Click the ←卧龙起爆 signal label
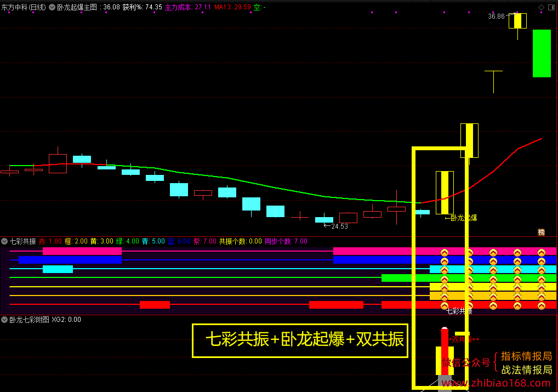The height and width of the screenshot is (392, 558). point(460,218)
